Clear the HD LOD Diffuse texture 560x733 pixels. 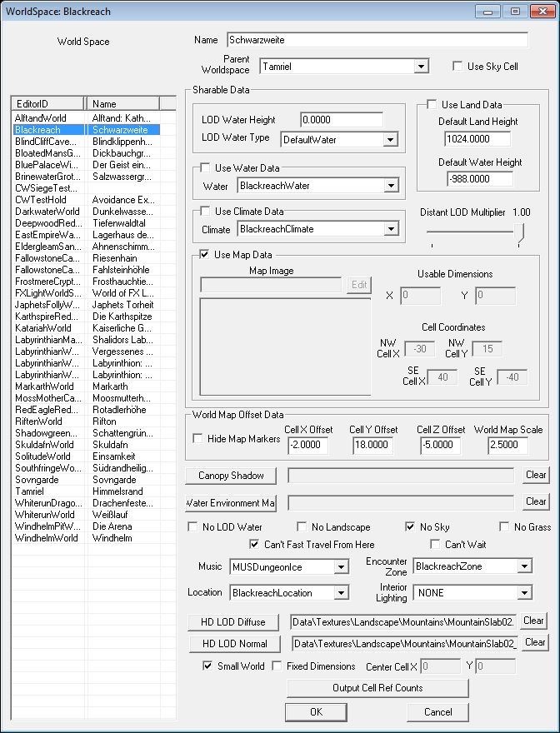(532, 621)
